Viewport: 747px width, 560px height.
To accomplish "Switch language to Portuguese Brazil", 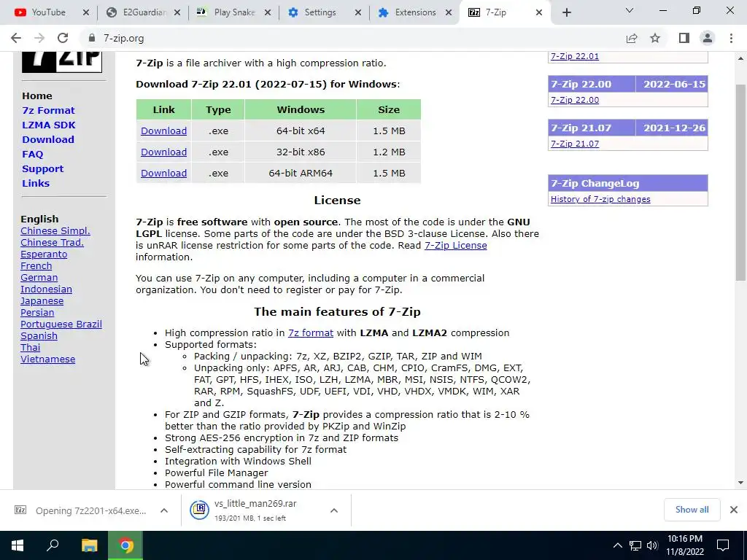I will click(x=61, y=324).
